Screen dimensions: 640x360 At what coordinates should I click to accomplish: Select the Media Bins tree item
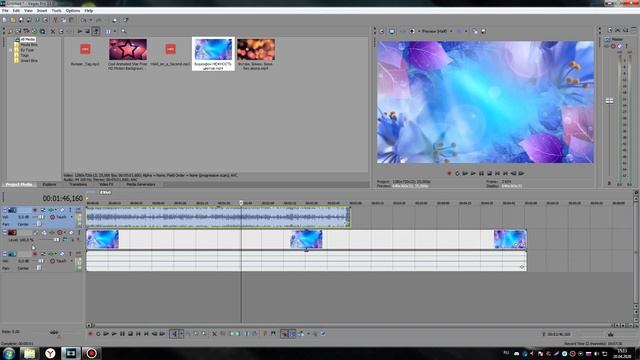29,44
